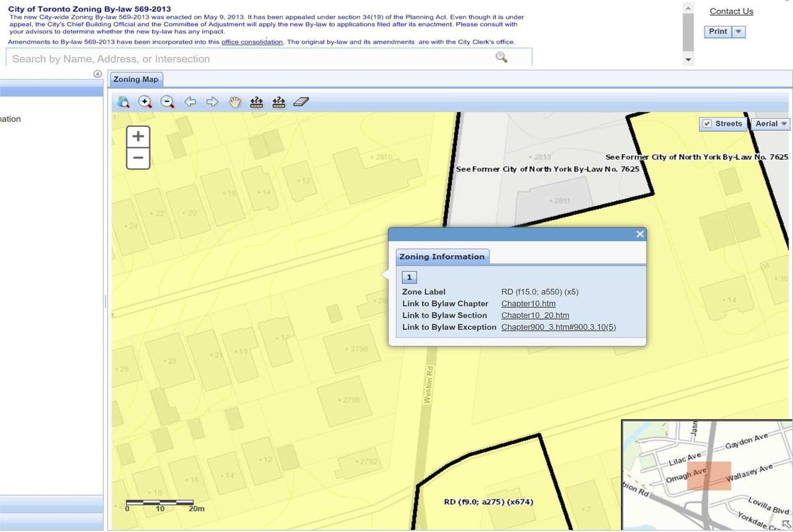Click the search magnifier icon
The width and height of the screenshot is (793, 532).
click(x=502, y=57)
